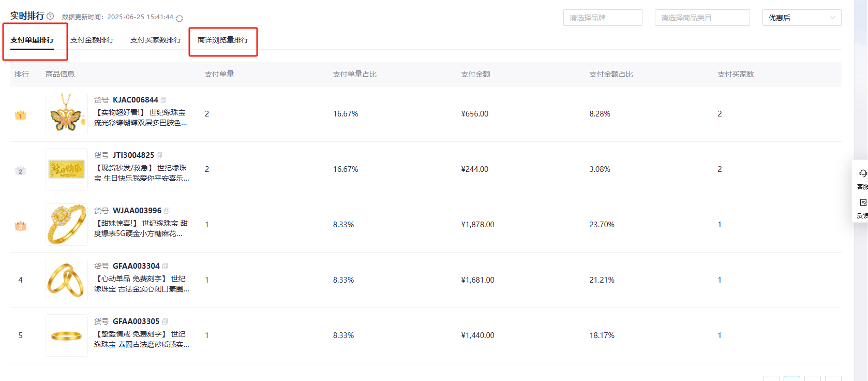
Task: Switch to 支付金额排行 tab
Action: (x=92, y=40)
